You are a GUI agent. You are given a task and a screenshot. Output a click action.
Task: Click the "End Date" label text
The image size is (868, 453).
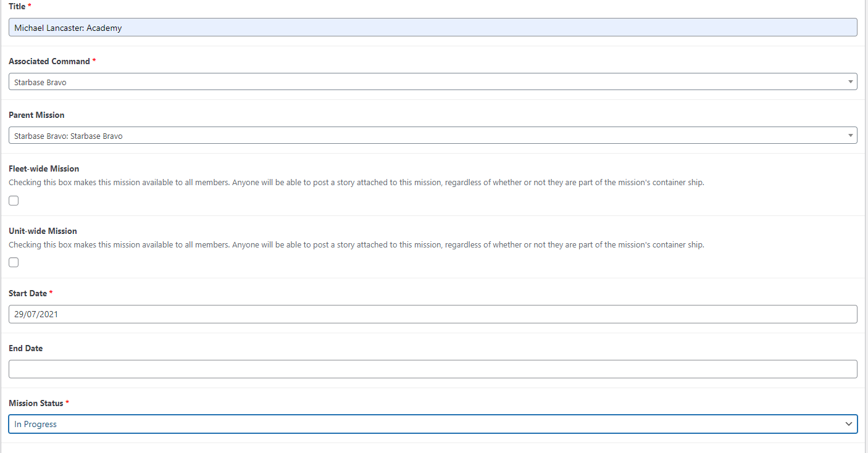tap(25, 348)
